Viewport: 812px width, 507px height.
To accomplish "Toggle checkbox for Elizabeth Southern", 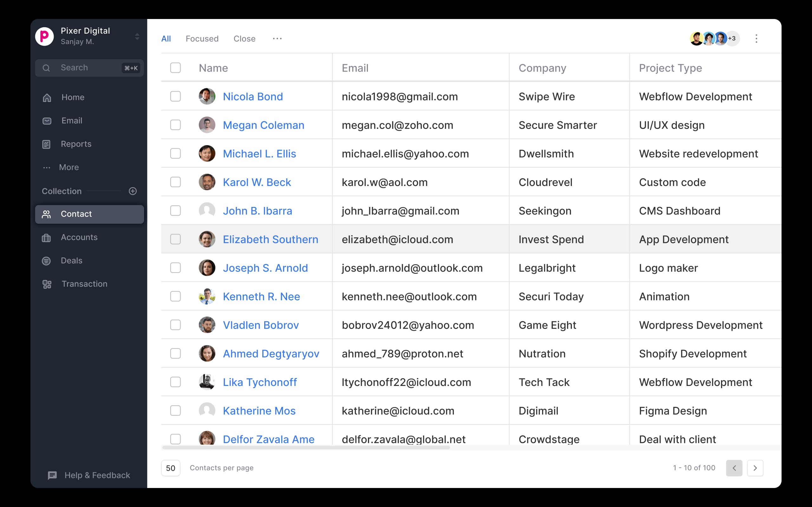I will tap(175, 239).
